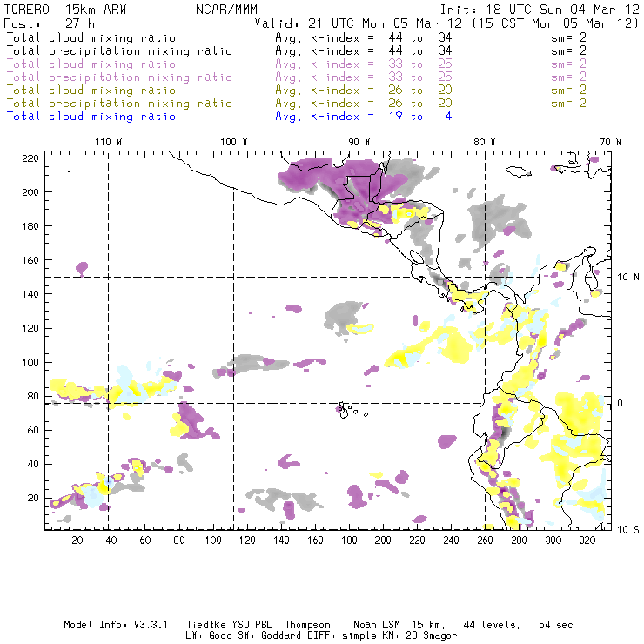The image size is (644, 644).
Task: Click the '54 sec' footer text
Action: [556, 625]
